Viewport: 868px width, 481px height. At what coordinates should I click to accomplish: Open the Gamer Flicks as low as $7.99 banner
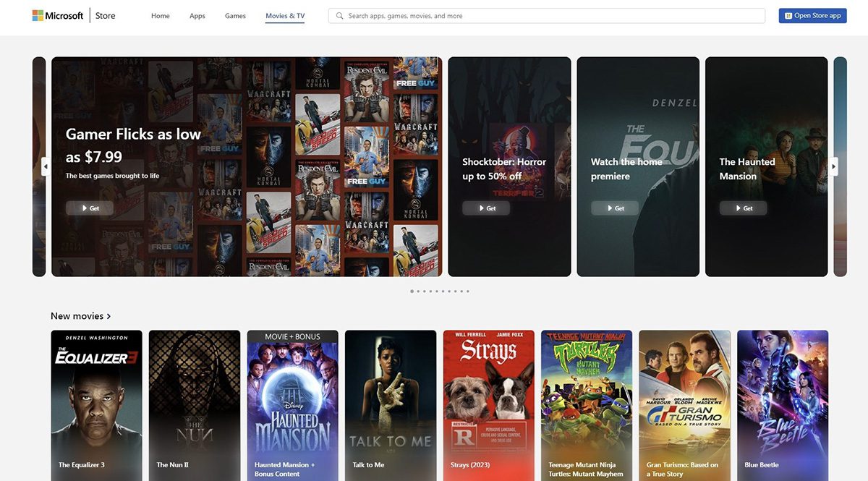pyautogui.click(x=247, y=166)
